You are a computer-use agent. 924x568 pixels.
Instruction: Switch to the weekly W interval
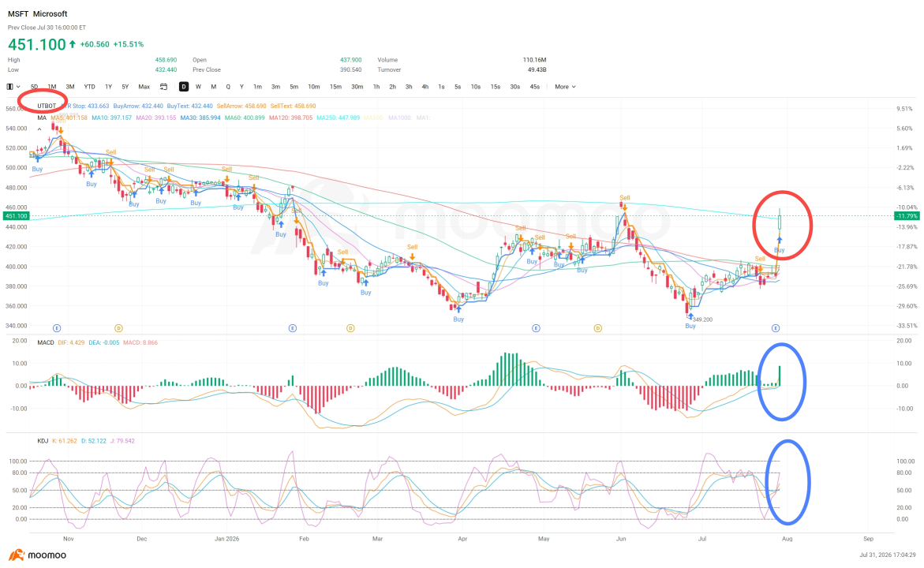[x=198, y=87]
